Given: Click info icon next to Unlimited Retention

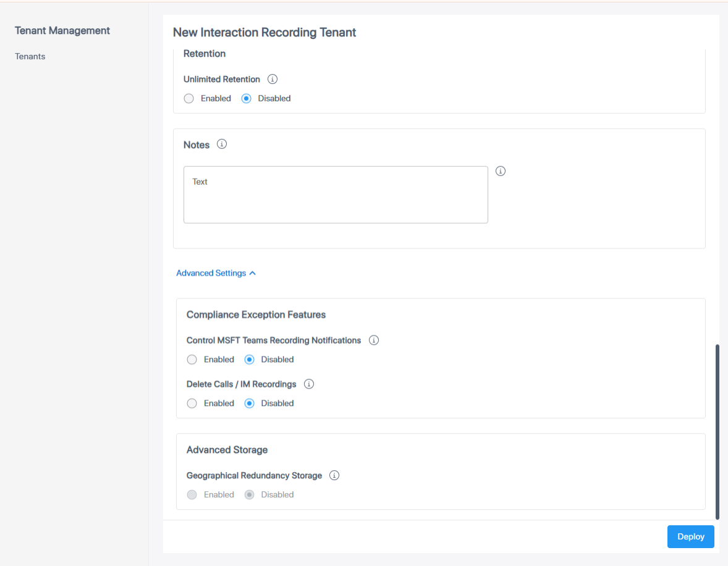Looking at the screenshot, I should pyautogui.click(x=273, y=79).
